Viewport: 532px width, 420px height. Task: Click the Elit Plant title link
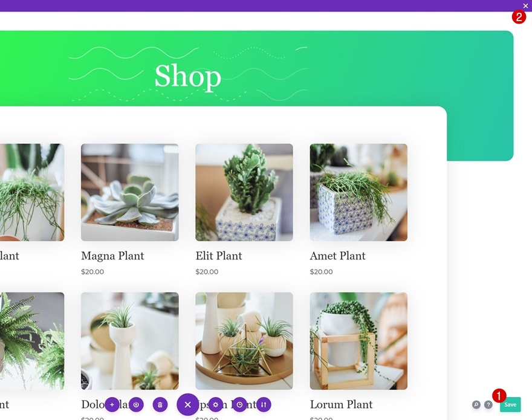[219, 256]
